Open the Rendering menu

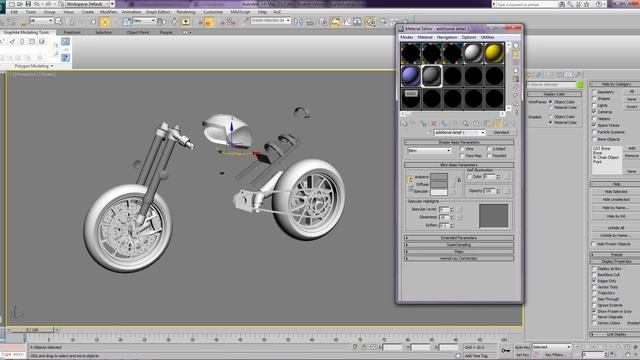pyautogui.click(x=186, y=12)
